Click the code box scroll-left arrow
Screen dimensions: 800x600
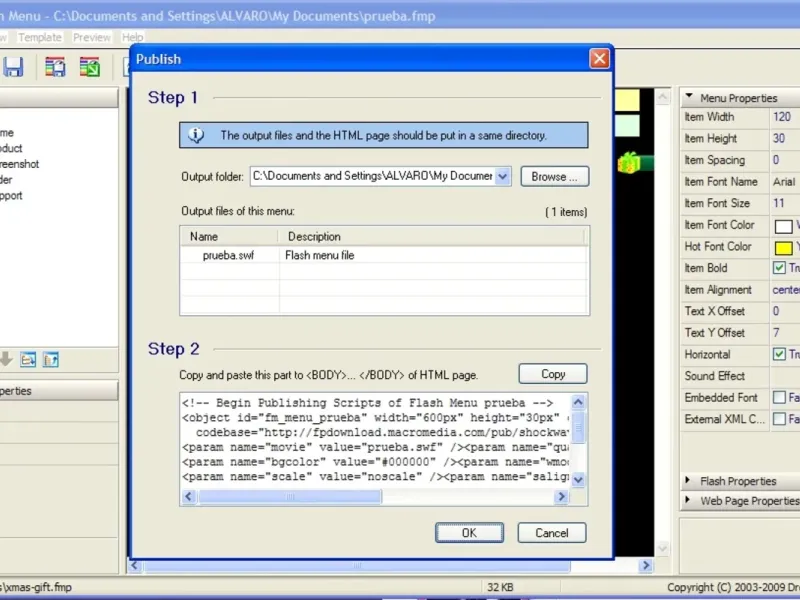coord(189,496)
